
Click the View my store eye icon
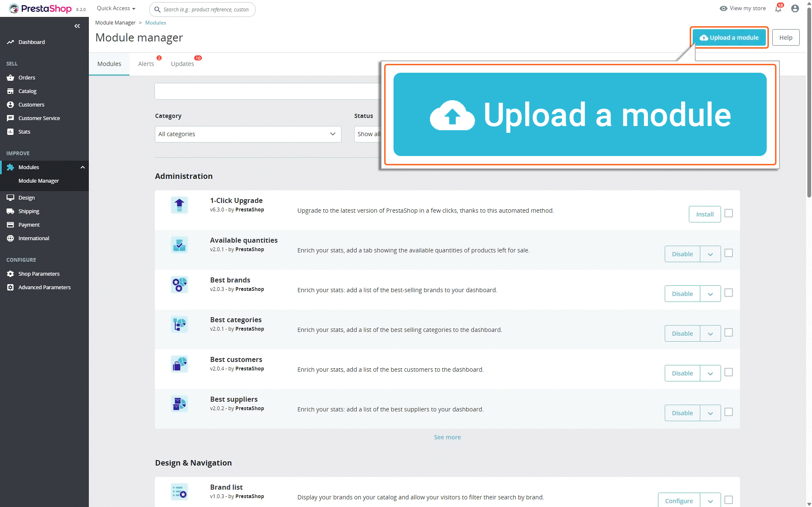(x=724, y=8)
